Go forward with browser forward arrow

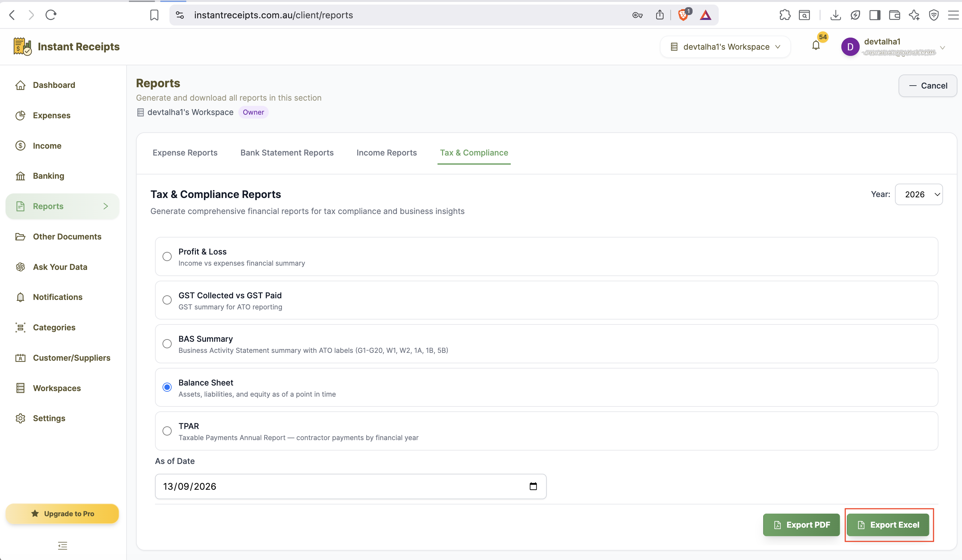click(31, 15)
